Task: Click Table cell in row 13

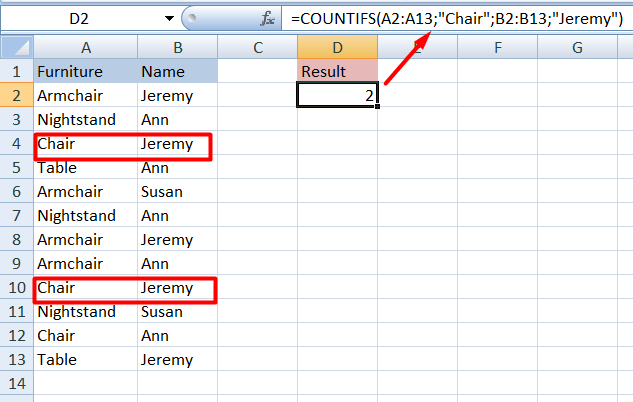Action: click(x=86, y=360)
